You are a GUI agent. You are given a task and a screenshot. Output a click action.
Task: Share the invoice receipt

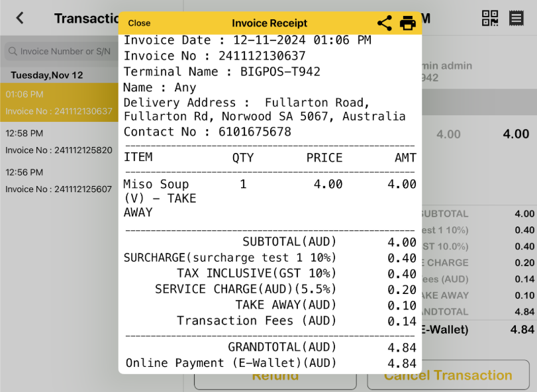tap(384, 23)
